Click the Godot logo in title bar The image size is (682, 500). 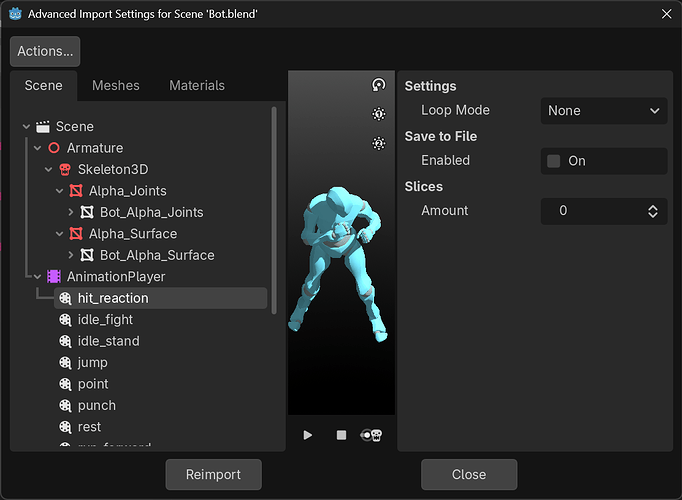[x=15, y=14]
